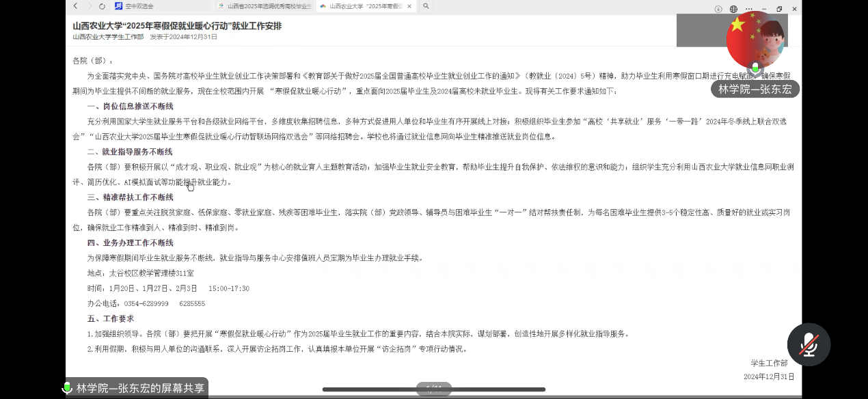Click the salutation 各院（部）：
Screen dimensions: 868x399
click(x=93, y=60)
